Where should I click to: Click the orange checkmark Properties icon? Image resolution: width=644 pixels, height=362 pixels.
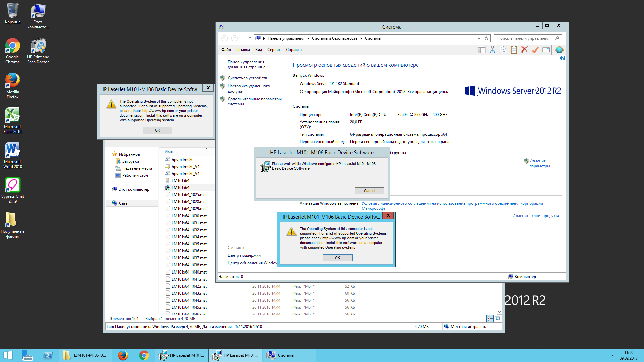coord(535,50)
